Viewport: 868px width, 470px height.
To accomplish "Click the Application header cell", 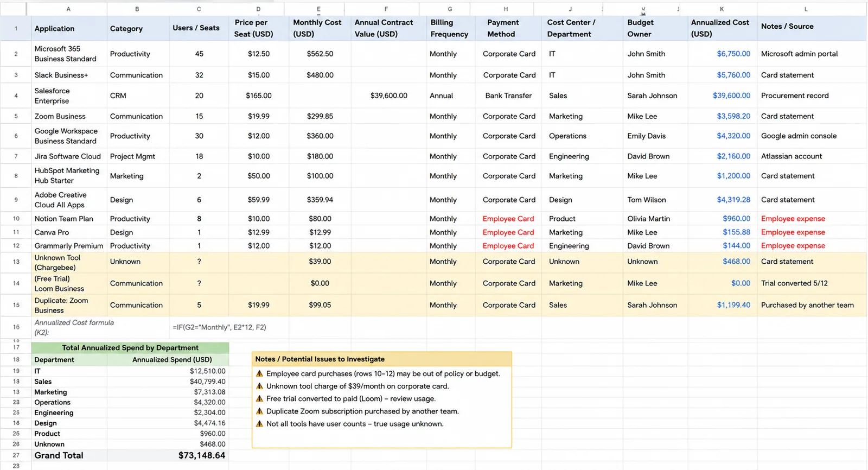I will (69, 28).
